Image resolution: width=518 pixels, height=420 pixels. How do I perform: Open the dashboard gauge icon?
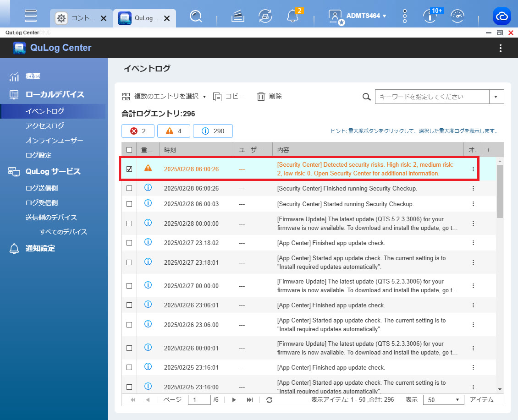(x=457, y=16)
